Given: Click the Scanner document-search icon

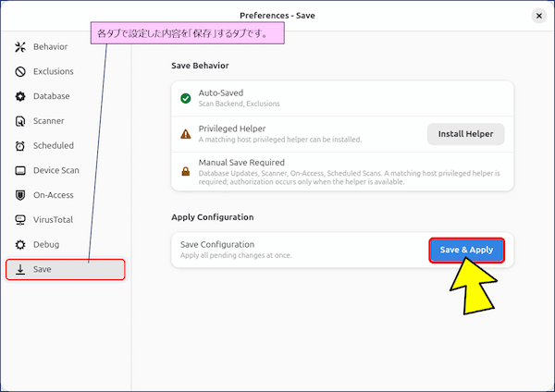Looking at the screenshot, I should pos(20,121).
